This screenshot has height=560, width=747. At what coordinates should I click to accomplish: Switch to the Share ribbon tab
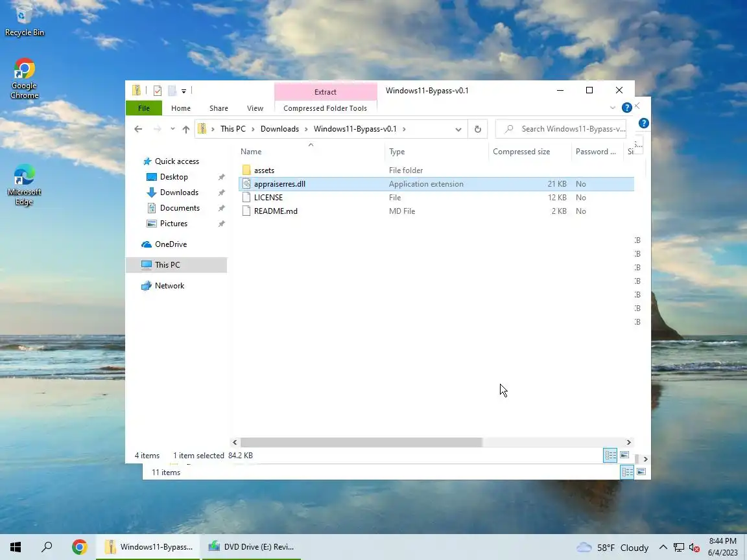tap(219, 108)
